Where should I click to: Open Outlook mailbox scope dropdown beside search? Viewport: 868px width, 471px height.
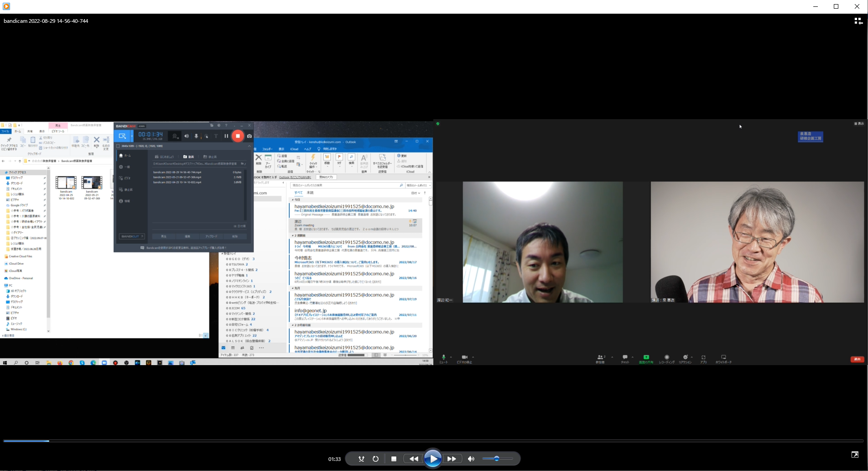[x=418, y=185]
